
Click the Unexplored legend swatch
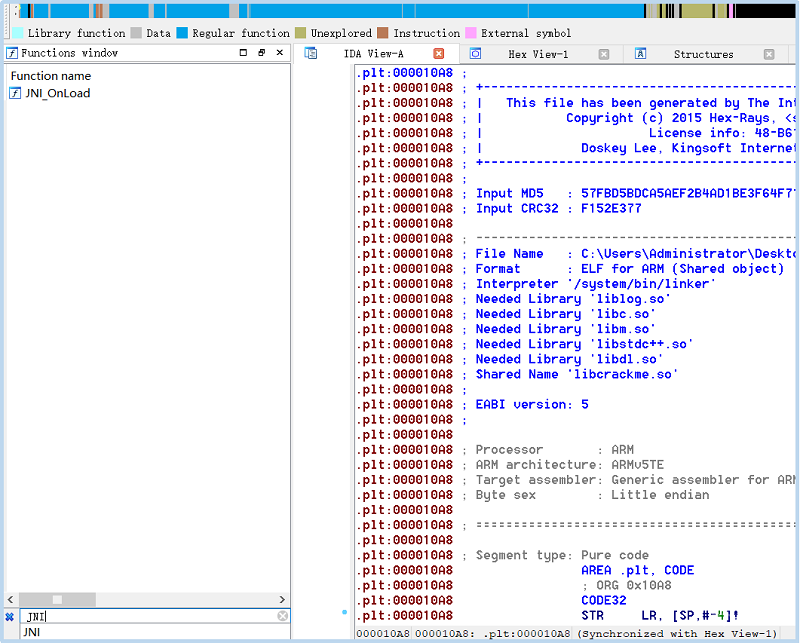click(x=301, y=33)
